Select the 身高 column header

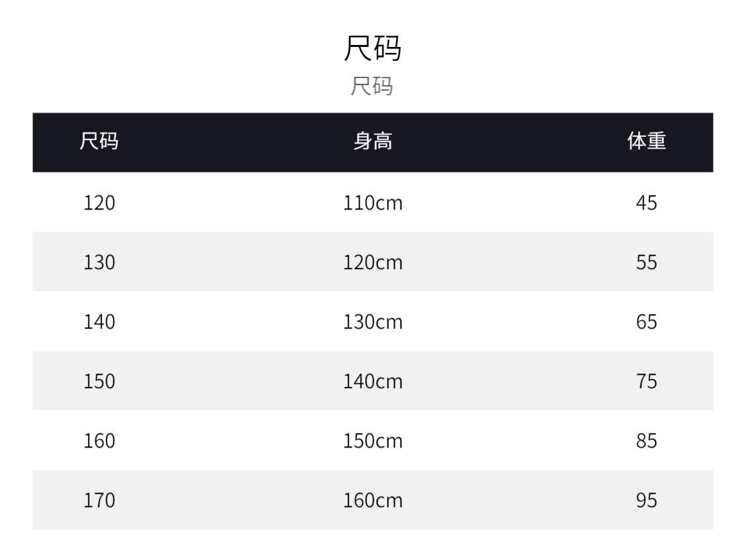point(373,141)
